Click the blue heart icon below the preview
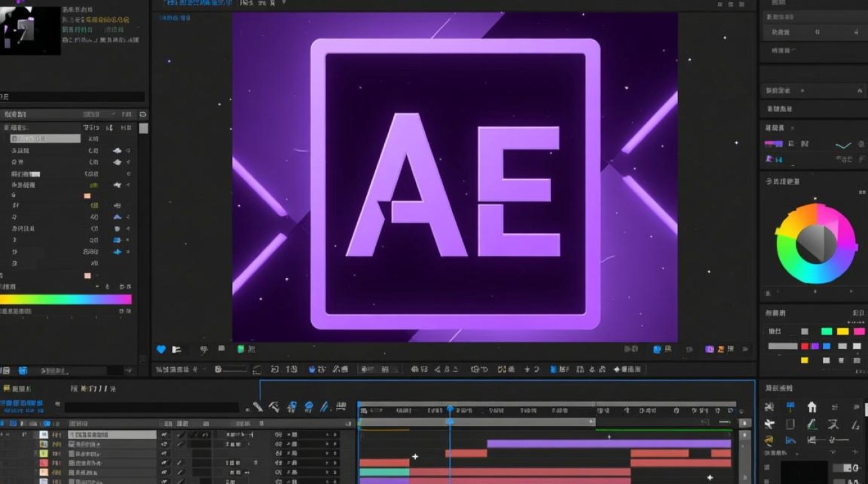Image resolution: width=868 pixels, height=484 pixels. tap(161, 349)
